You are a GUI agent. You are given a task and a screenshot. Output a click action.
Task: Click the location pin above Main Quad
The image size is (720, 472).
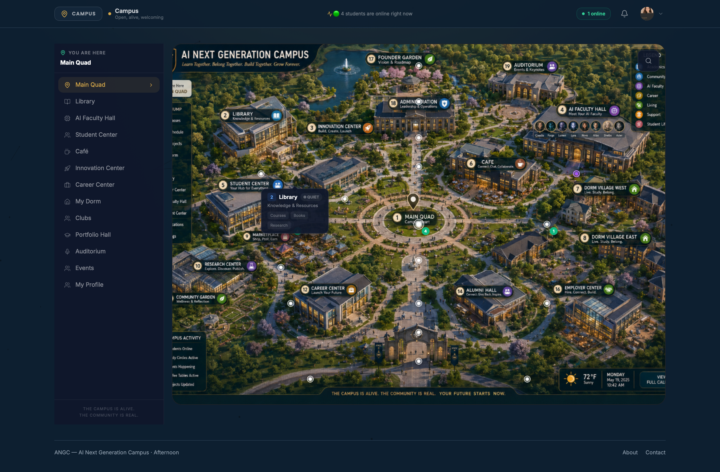pyautogui.click(x=413, y=201)
